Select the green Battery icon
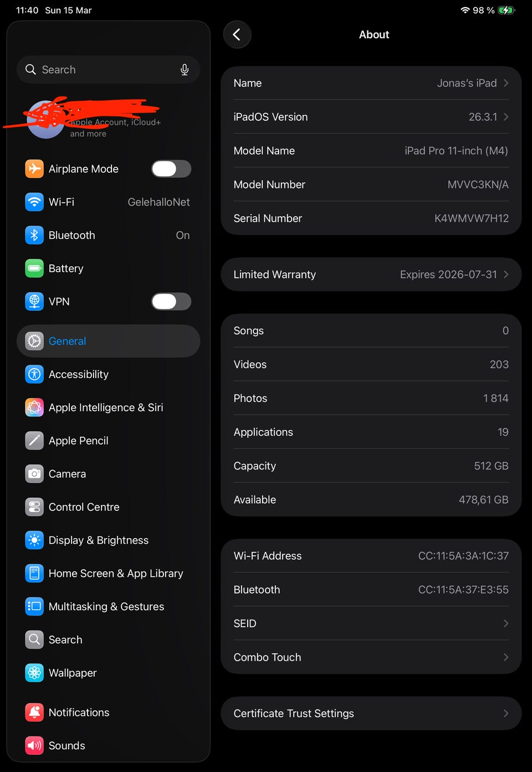532x772 pixels. coord(34,268)
